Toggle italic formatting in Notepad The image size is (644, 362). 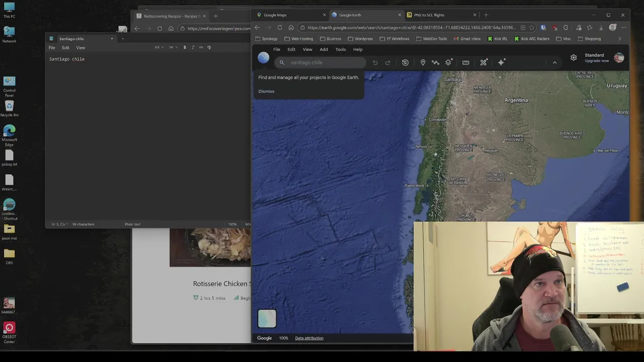tap(193, 48)
